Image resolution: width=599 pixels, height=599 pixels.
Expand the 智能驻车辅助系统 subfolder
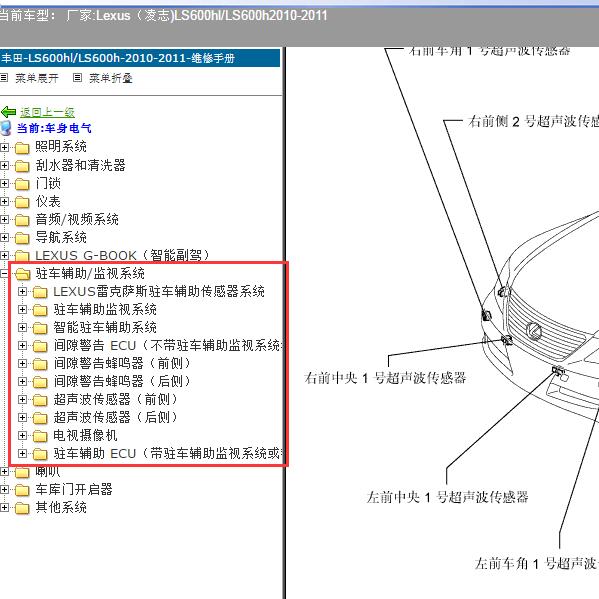point(22,327)
